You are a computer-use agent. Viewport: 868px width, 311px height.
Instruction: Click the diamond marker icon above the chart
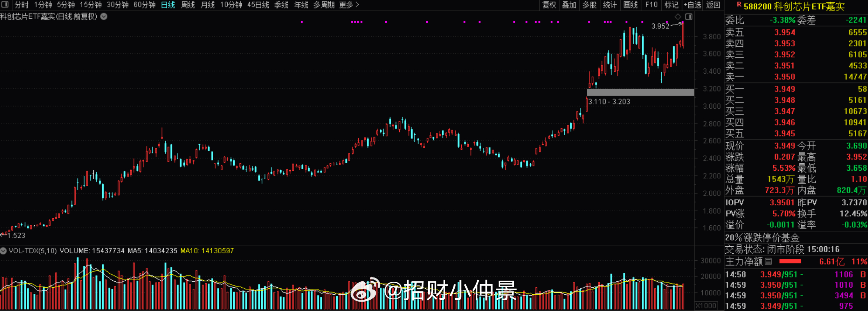(678, 16)
